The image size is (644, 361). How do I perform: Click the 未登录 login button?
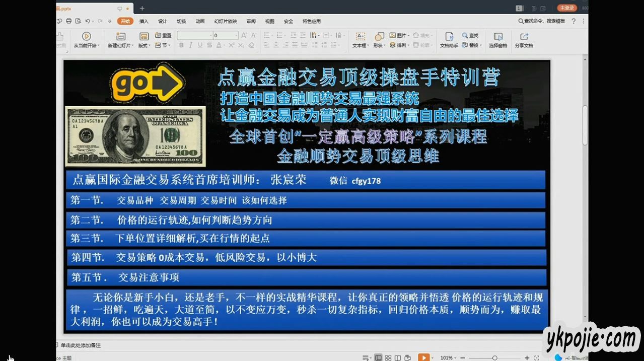[566, 8]
